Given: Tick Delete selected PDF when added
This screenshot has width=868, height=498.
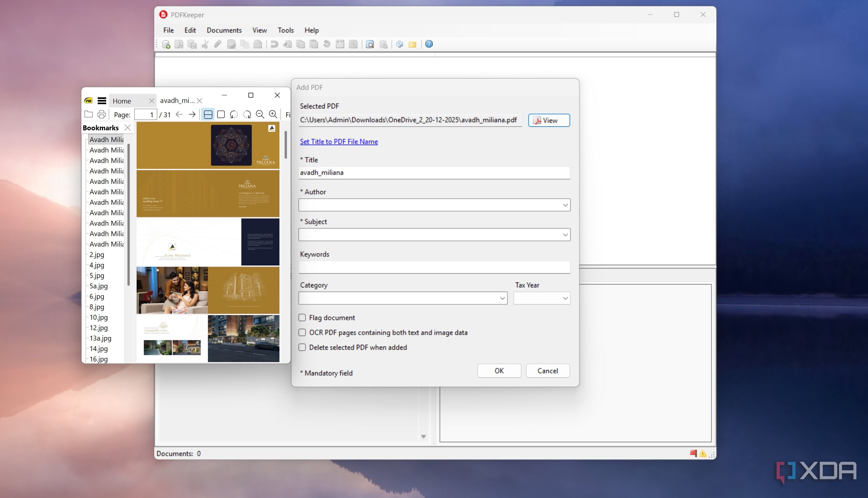Looking at the screenshot, I should [302, 347].
